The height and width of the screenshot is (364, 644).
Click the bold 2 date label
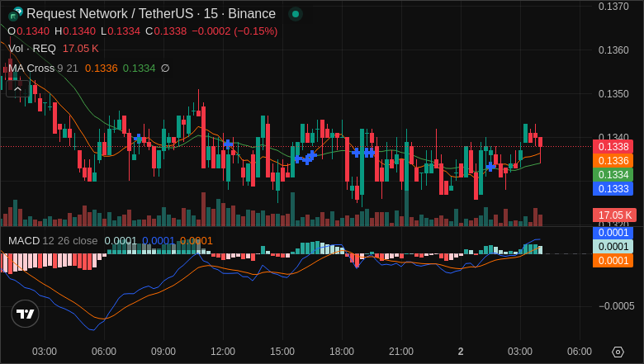coord(461,352)
